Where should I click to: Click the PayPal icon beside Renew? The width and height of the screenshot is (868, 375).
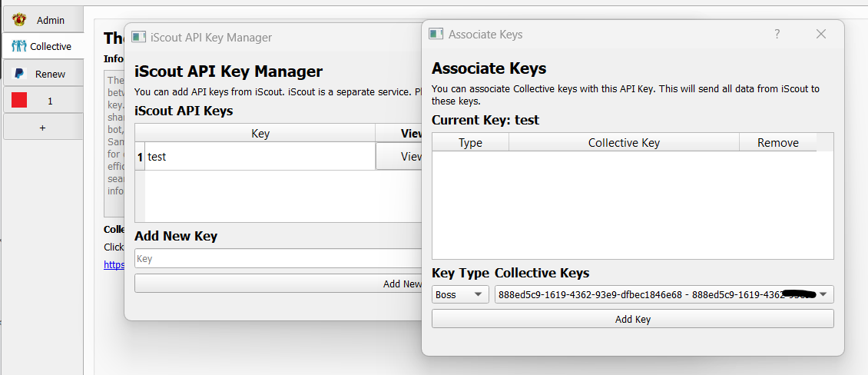[x=19, y=74]
